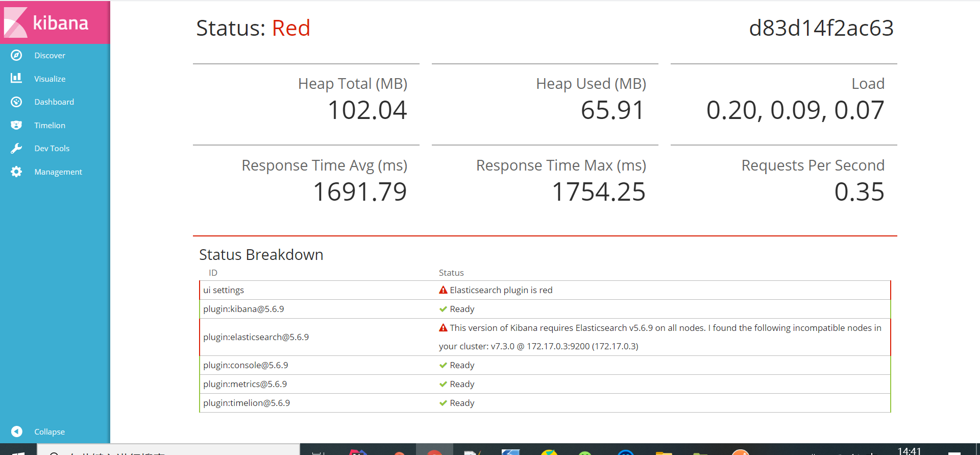
Task: Collapse the sidebar with the arrow icon
Action: coord(16,432)
